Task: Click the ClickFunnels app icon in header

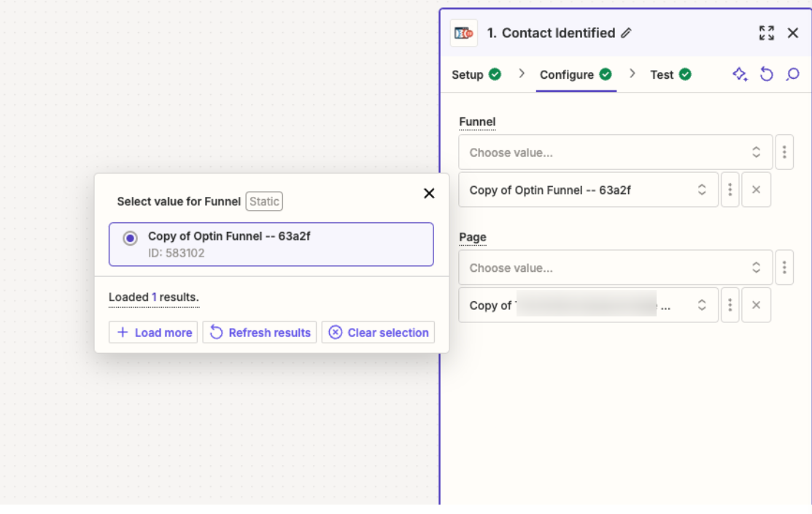Action: [463, 34]
